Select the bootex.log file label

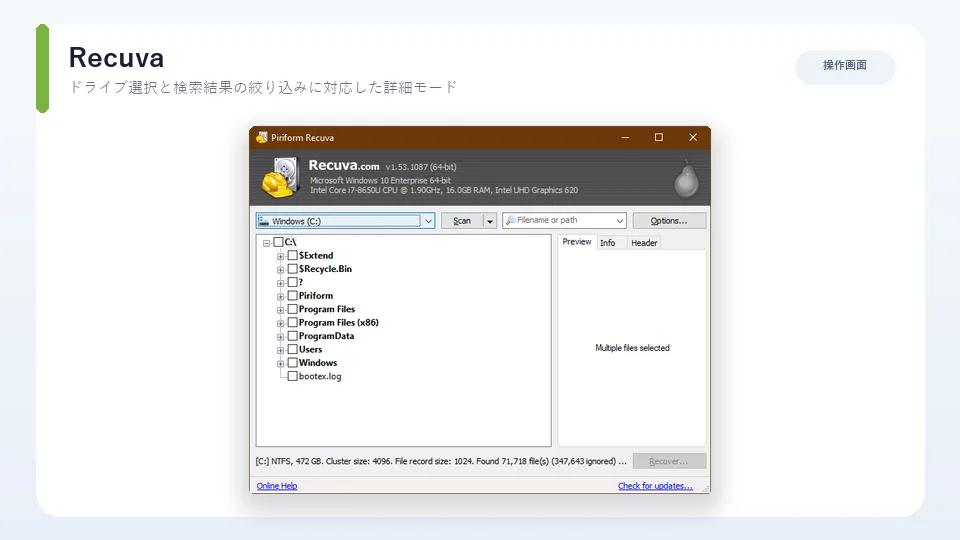[x=320, y=377]
